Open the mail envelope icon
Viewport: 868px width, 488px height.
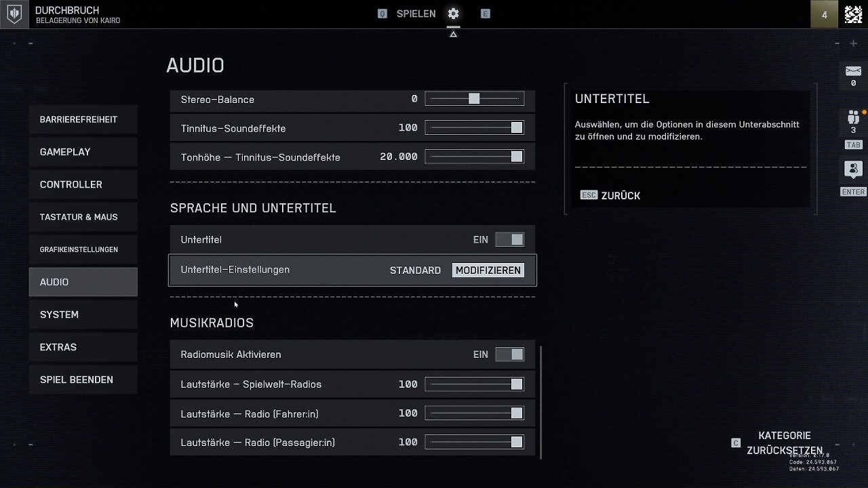click(853, 71)
